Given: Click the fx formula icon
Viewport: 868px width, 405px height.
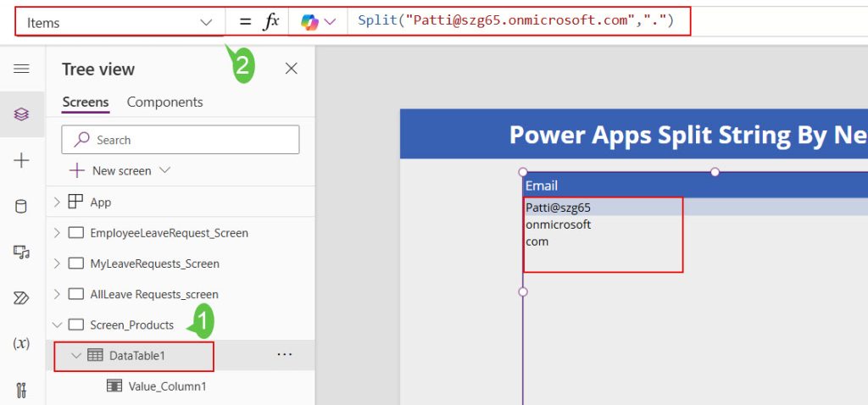Looking at the screenshot, I should [x=270, y=22].
